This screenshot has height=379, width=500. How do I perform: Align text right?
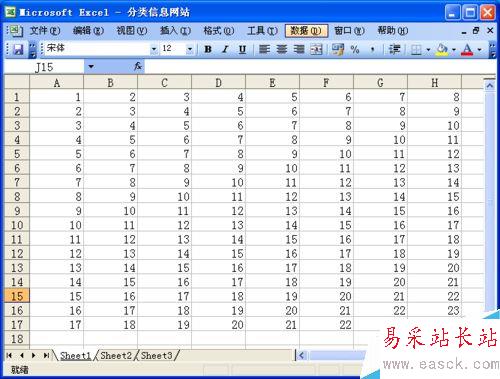[299, 49]
